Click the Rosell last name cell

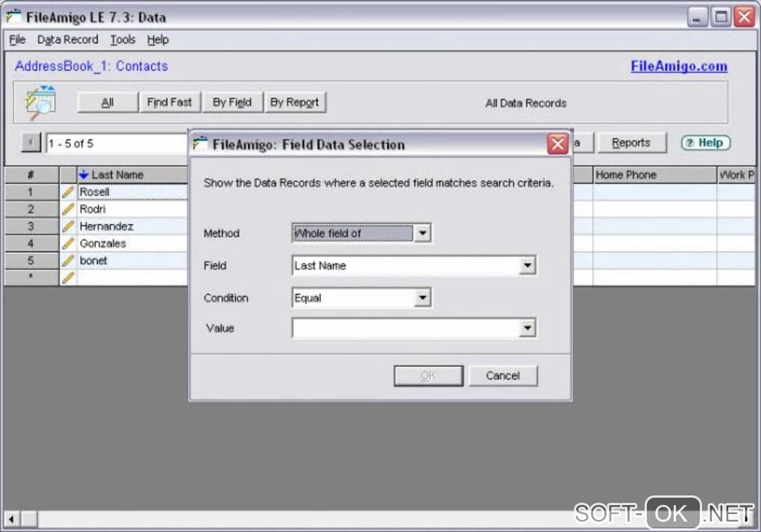coord(133,193)
